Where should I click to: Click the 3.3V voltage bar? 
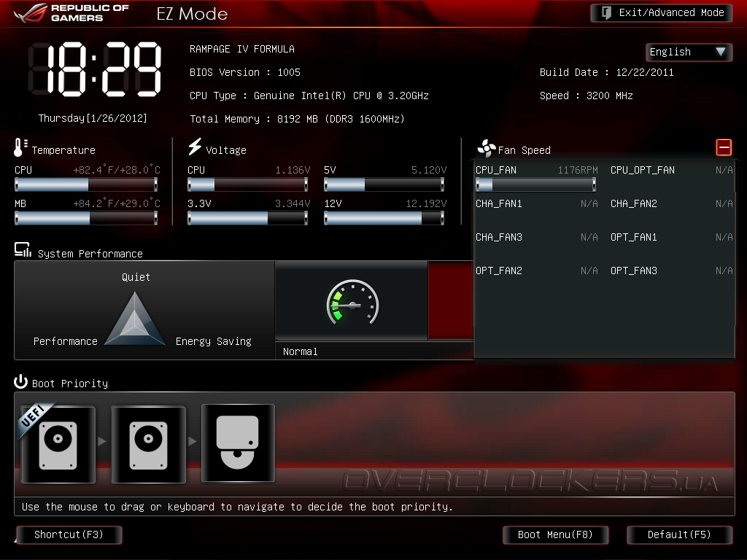click(x=248, y=218)
